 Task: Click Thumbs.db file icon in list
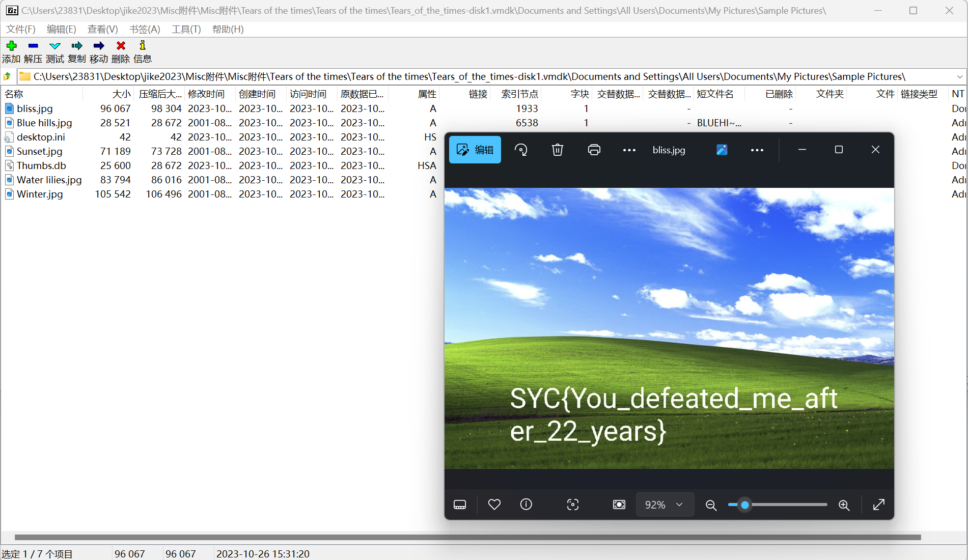pos(9,165)
